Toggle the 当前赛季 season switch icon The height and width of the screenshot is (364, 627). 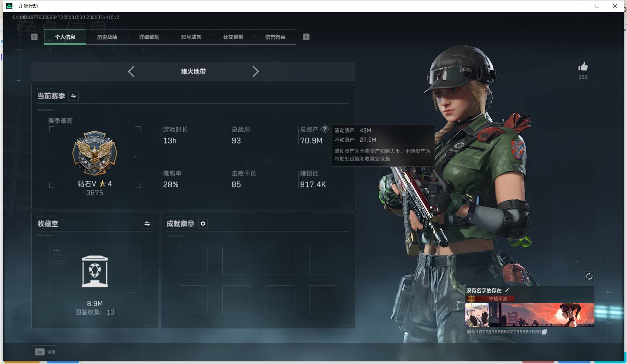coord(74,96)
